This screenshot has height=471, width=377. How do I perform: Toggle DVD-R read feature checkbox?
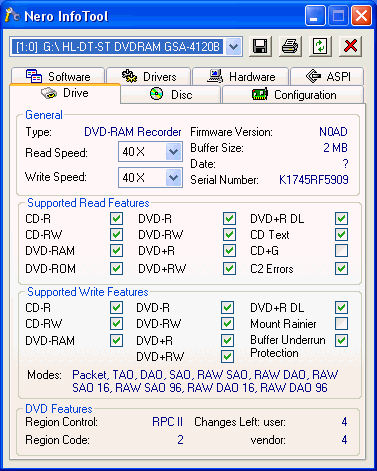229,219
